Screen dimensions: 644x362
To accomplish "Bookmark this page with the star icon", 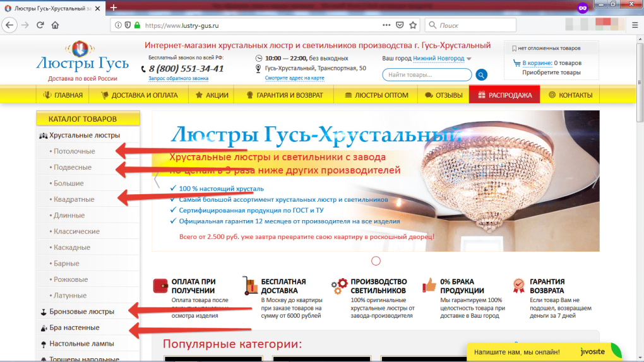I will 413,25.
